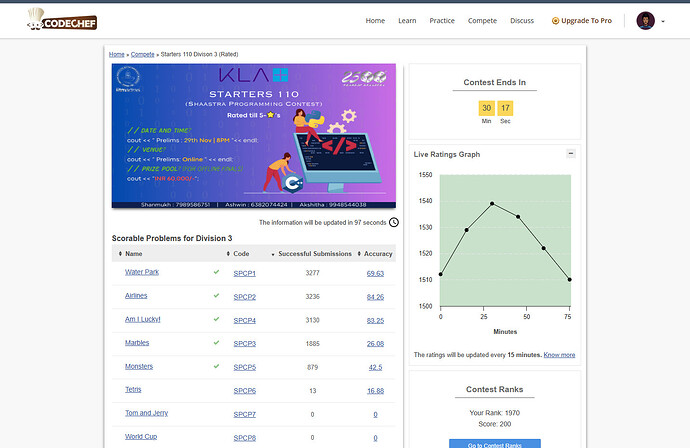Click the CodeChef logo

click(x=62, y=20)
